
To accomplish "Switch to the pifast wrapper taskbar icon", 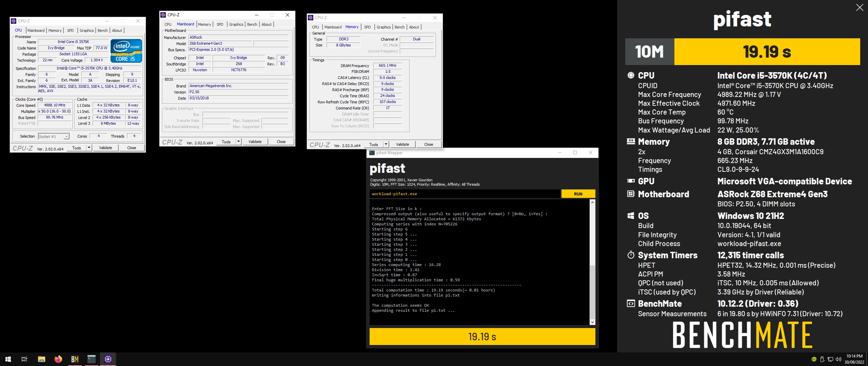I will [x=92, y=359].
